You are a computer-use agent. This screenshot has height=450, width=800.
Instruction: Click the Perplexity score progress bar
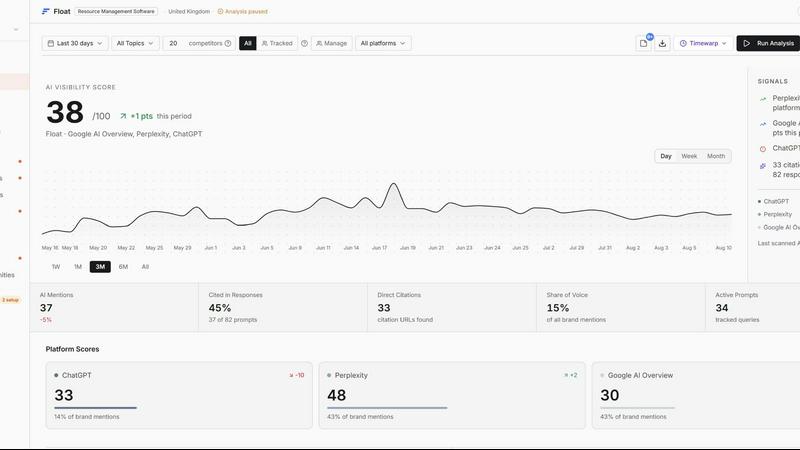[387, 408]
